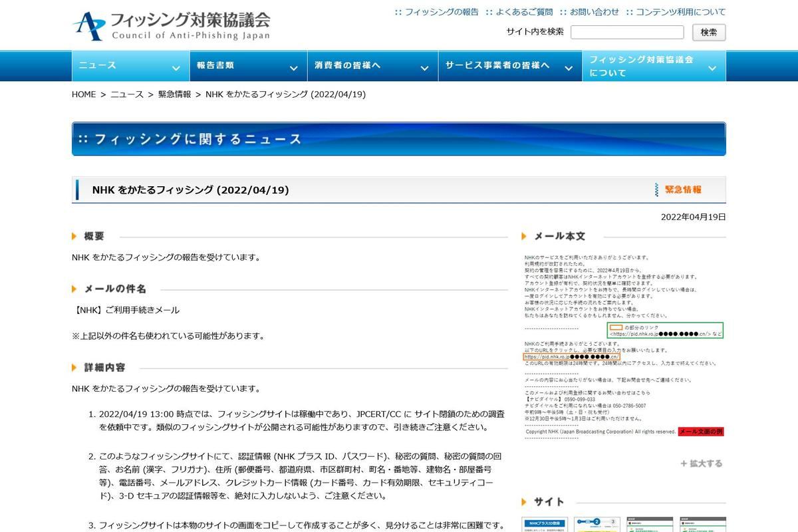Expand the 報告書類 chevron arrow
The height and width of the screenshot is (532, 798).
[293, 68]
